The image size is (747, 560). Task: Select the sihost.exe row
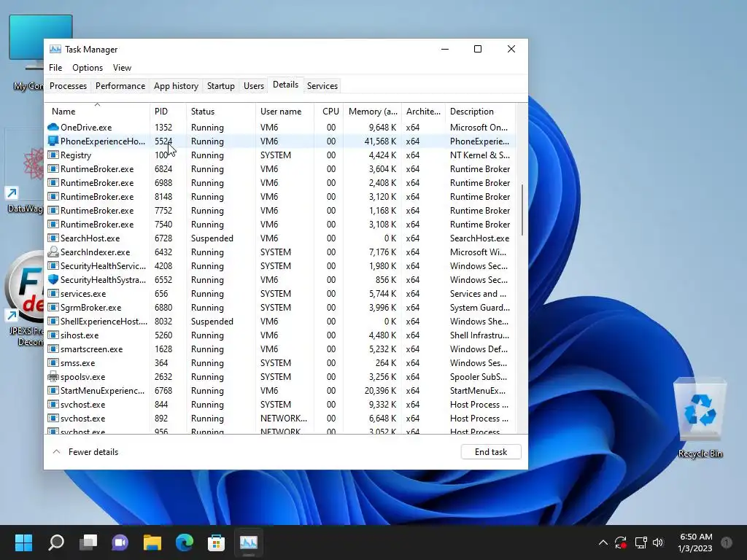[280, 335]
